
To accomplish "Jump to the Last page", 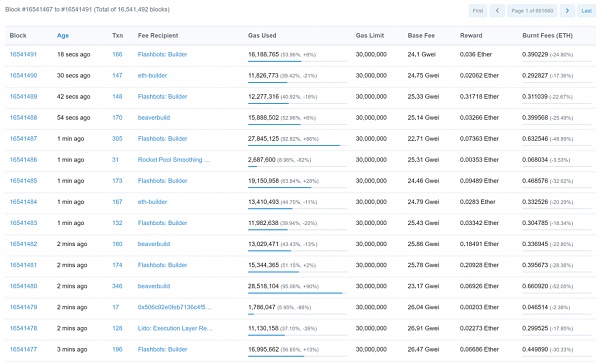I will coord(586,11).
